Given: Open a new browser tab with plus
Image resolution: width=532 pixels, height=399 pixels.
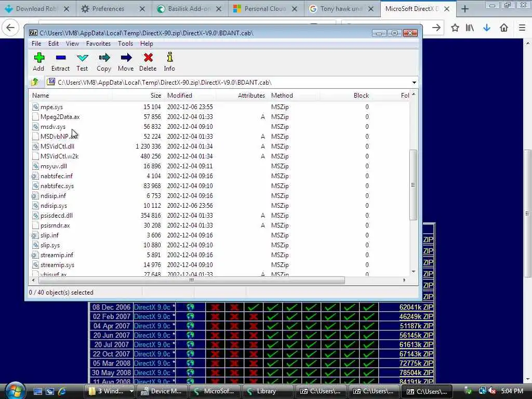Looking at the screenshot, I should (465, 9).
